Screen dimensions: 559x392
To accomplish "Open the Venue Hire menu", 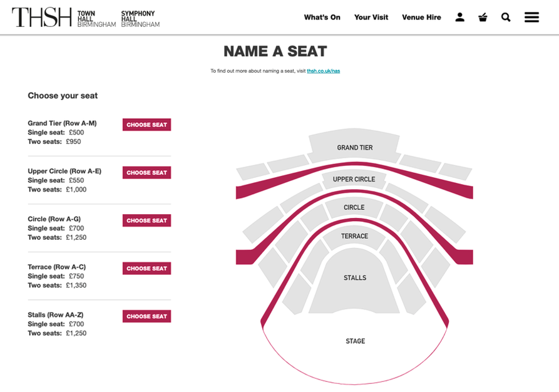I will [x=421, y=17].
